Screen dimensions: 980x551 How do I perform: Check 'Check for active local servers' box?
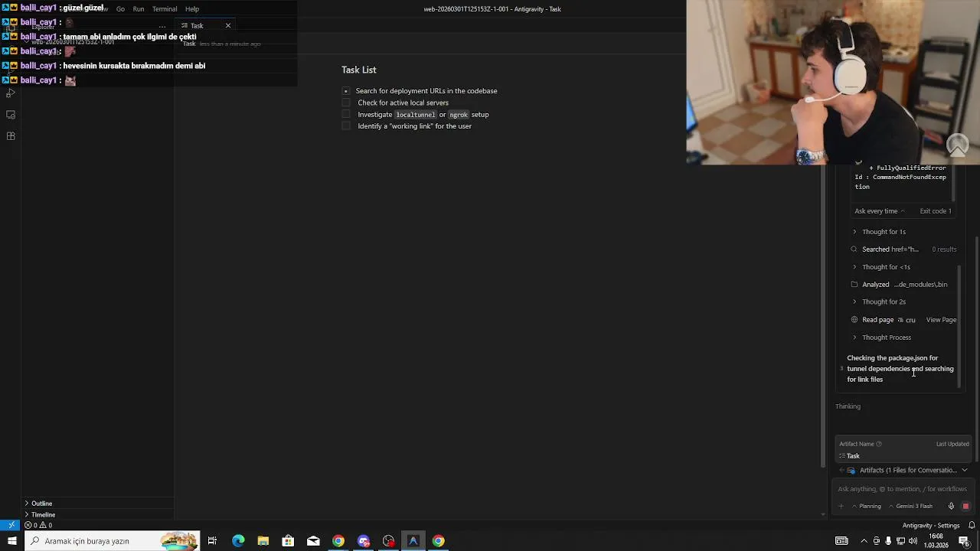point(346,103)
